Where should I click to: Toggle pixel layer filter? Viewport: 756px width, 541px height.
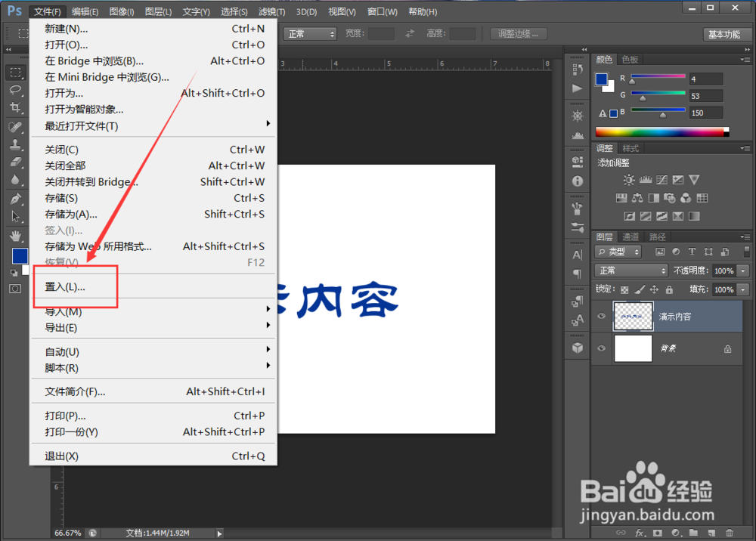[660, 252]
